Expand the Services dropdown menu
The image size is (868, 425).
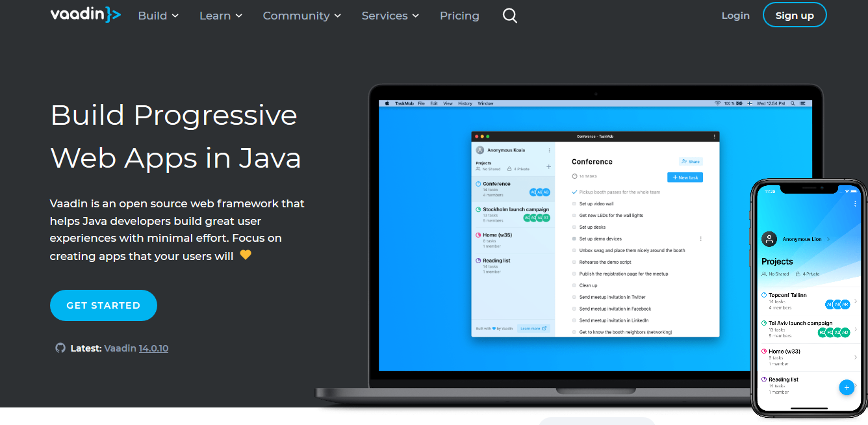pyautogui.click(x=390, y=16)
